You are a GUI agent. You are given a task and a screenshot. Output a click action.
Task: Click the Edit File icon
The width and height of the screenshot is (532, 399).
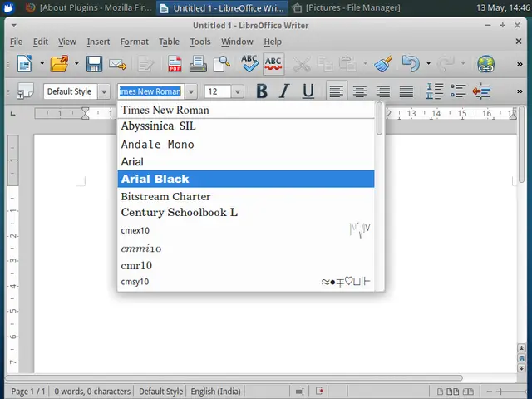145,64
